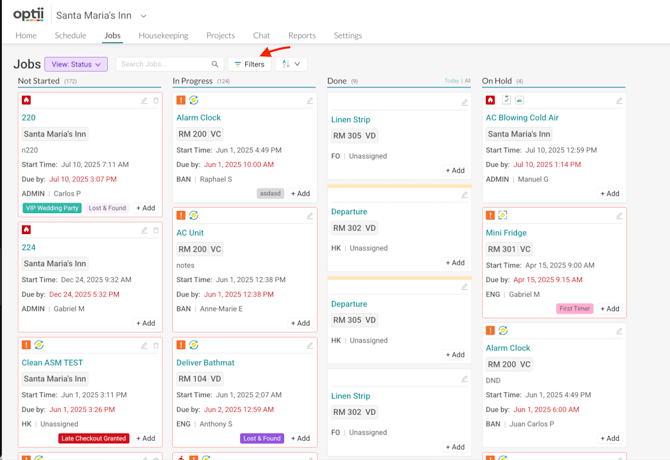Image resolution: width=670 pixels, height=460 pixels.
Task: Click the edit pencil on job 224 card
Action: (144, 231)
